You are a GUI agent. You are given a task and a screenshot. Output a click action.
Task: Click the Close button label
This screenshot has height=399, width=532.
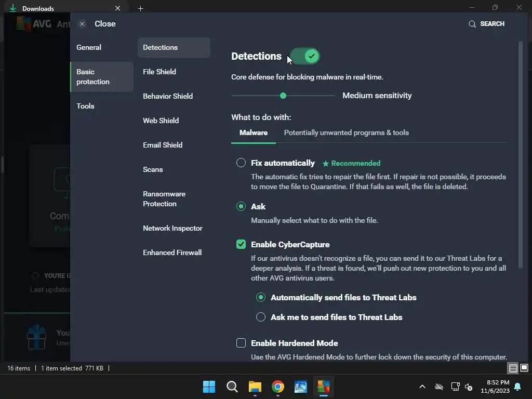pos(105,24)
